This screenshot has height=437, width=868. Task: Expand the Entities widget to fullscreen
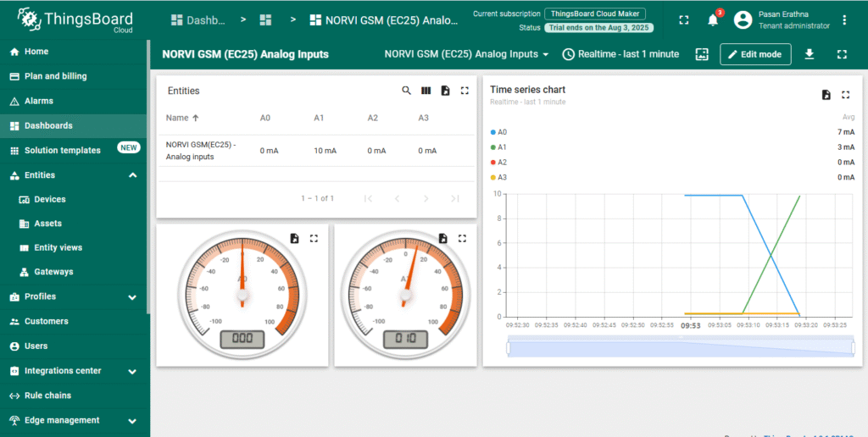click(465, 91)
